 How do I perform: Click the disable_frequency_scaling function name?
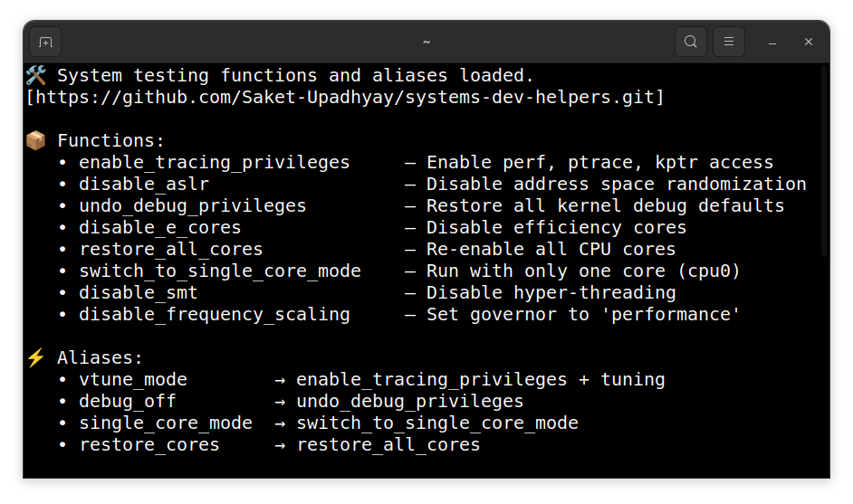pyautogui.click(x=214, y=315)
